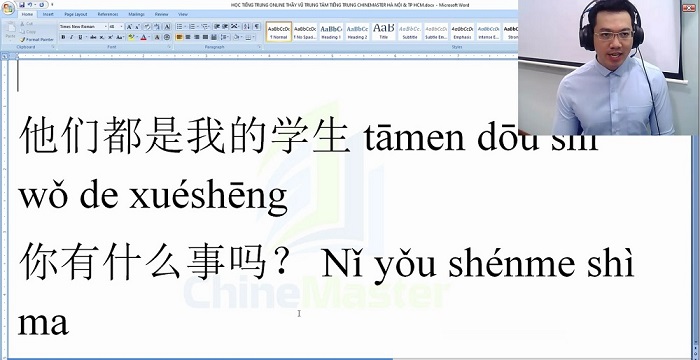
Task: Apply distributed alignment
Action: 214,37
